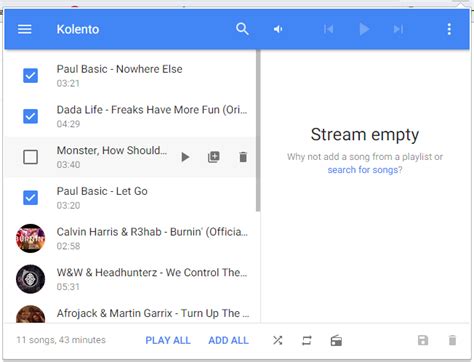This screenshot has height=362, width=474.
Task: Uncheck Paul Basic - Let Go
Action: coord(30,197)
